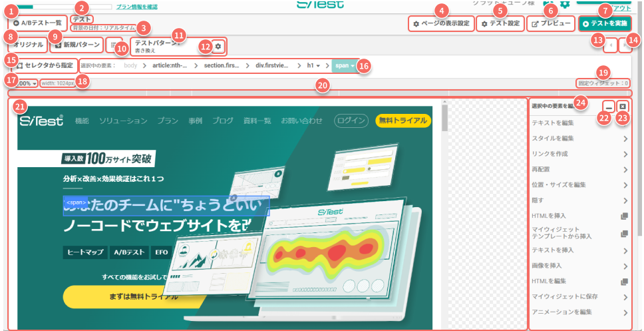
Task: Click the 固定ウィジェット：0 indicator
Action: click(602, 83)
